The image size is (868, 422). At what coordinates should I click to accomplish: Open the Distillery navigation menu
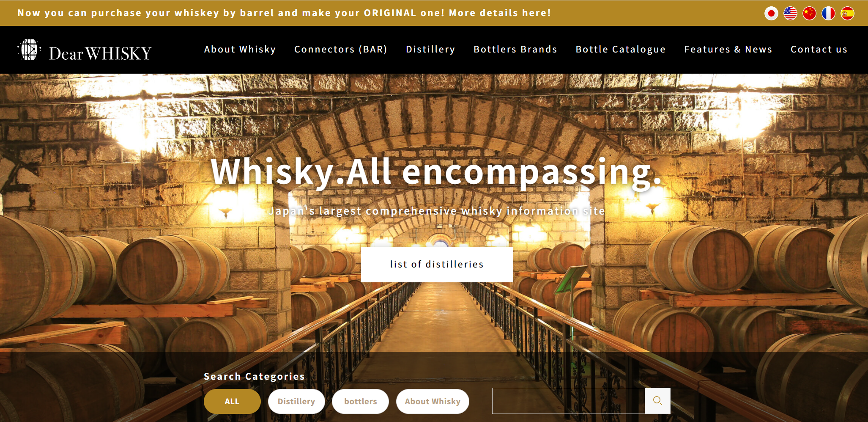pos(430,50)
